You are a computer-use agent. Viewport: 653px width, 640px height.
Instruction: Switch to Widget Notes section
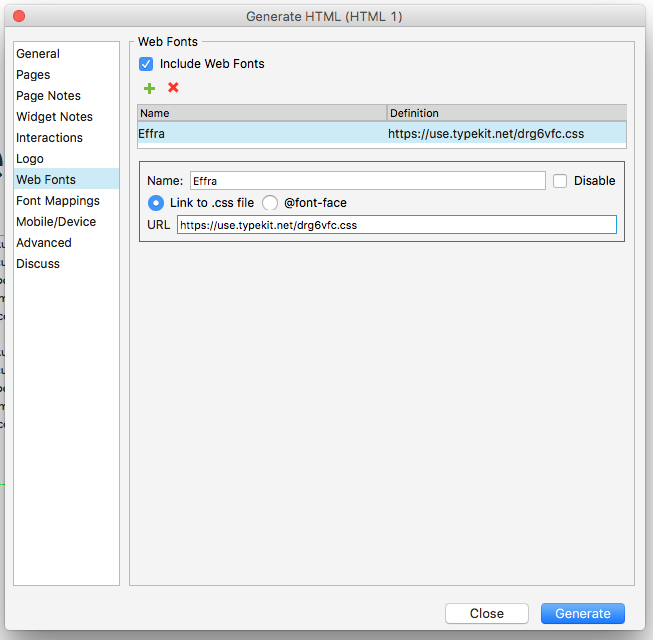tap(54, 117)
